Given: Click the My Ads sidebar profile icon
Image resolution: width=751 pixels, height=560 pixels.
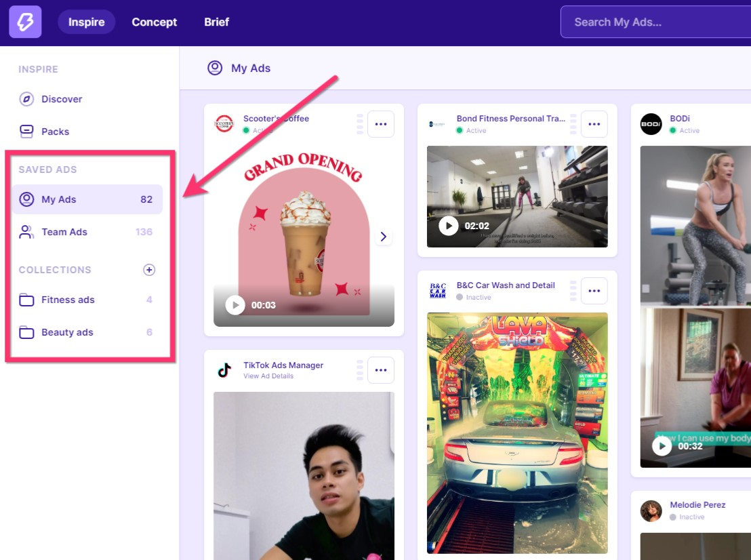Looking at the screenshot, I should coord(26,199).
